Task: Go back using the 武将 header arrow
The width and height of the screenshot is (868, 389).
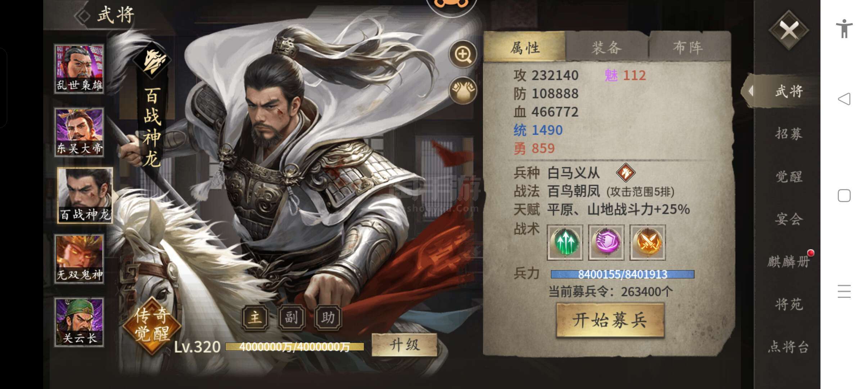Action: point(83,16)
